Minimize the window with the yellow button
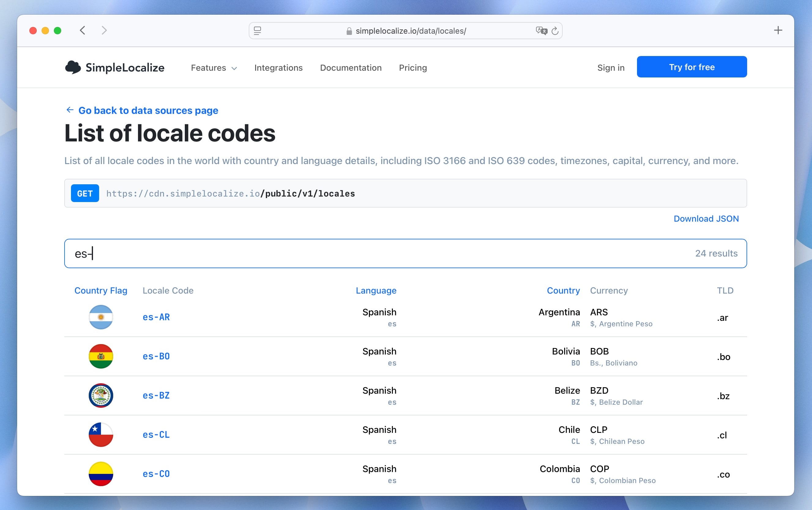The height and width of the screenshot is (510, 812). 45,31
